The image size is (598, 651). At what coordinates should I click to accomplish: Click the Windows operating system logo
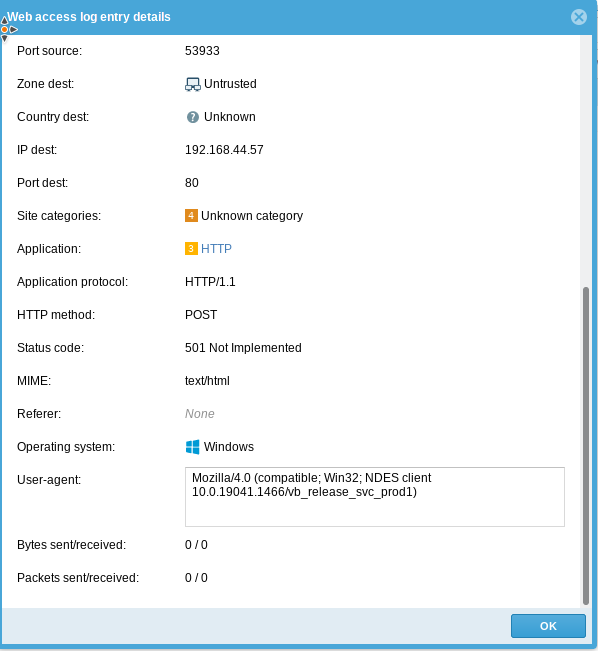(x=193, y=447)
